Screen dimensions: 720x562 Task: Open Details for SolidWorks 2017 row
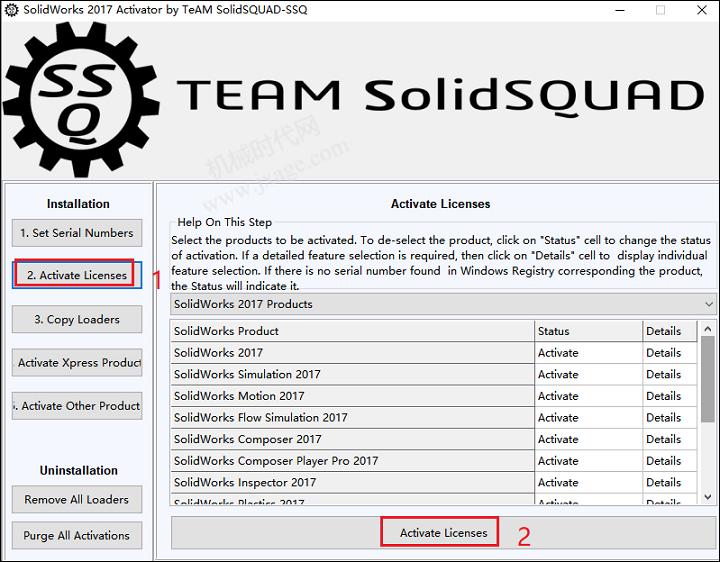click(x=670, y=353)
